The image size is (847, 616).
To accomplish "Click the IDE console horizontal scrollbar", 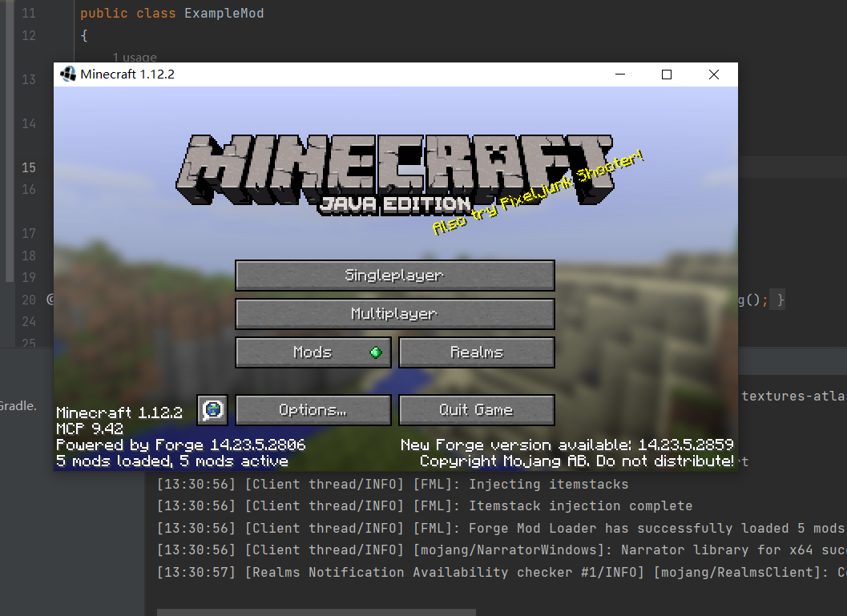I will (x=317, y=612).
